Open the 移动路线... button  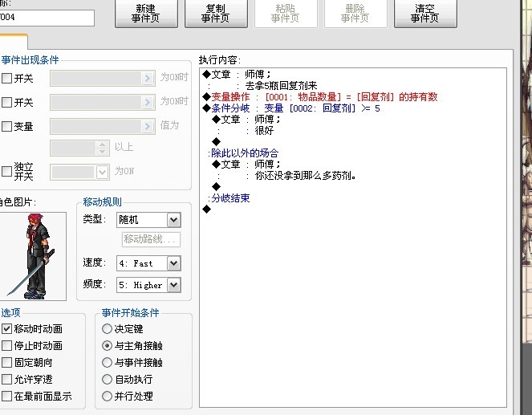tap(151, 239)
